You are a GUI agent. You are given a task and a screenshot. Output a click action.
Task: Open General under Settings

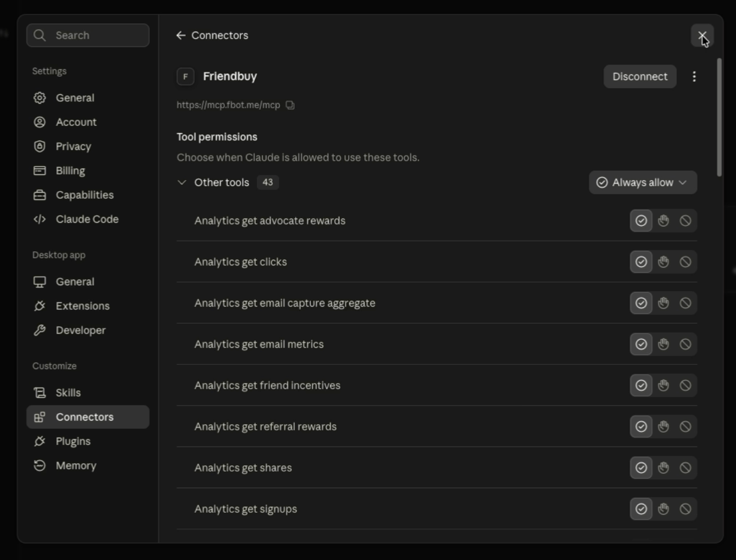(87, 98)
